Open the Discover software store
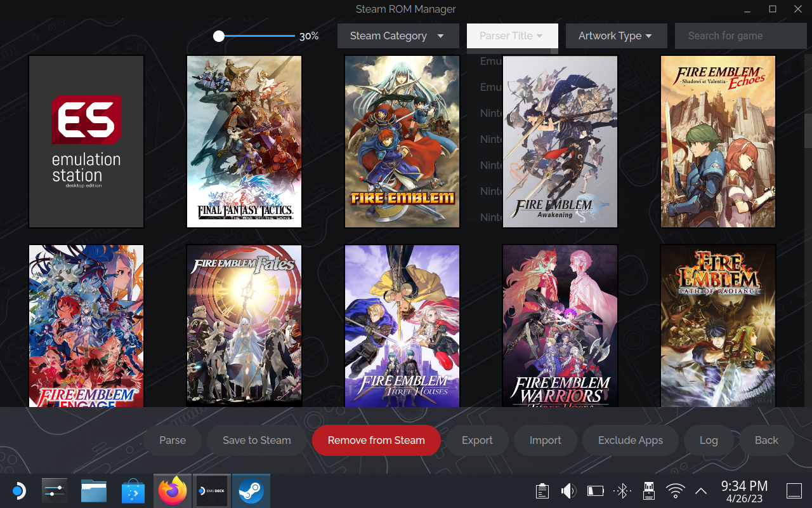This screenshot has height=508, width=812. [133, 490]
